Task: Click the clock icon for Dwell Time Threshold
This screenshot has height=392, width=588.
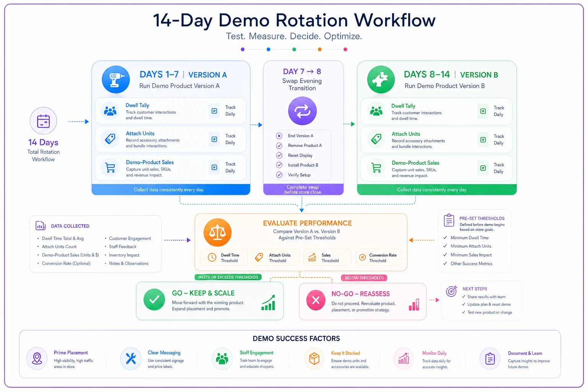Action: click(212, 258)
